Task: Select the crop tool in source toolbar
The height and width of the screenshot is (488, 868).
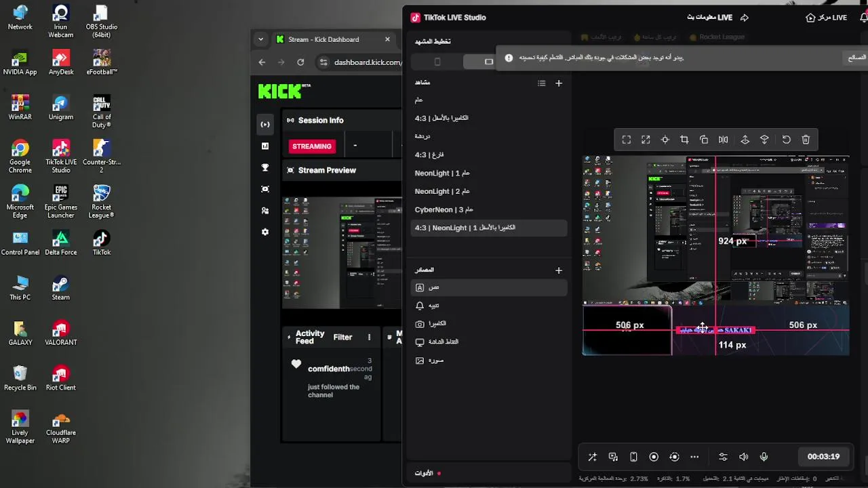Action: [684, 140]
